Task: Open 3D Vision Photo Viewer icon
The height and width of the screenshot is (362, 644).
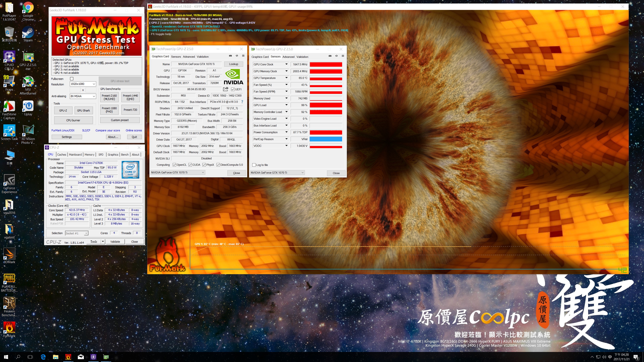Action: [28, 134]
